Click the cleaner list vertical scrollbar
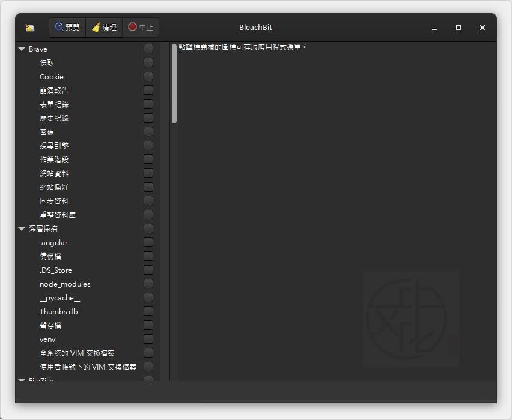512x420 pixels. pyautogui.click(x=174, y=84)
